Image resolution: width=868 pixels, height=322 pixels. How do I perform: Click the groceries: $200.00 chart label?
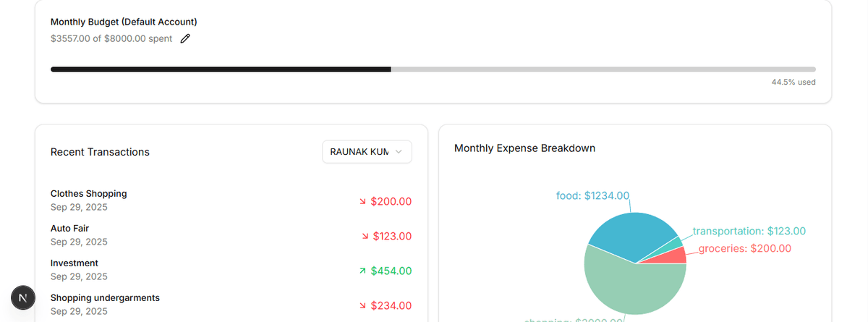click(744, 249)
